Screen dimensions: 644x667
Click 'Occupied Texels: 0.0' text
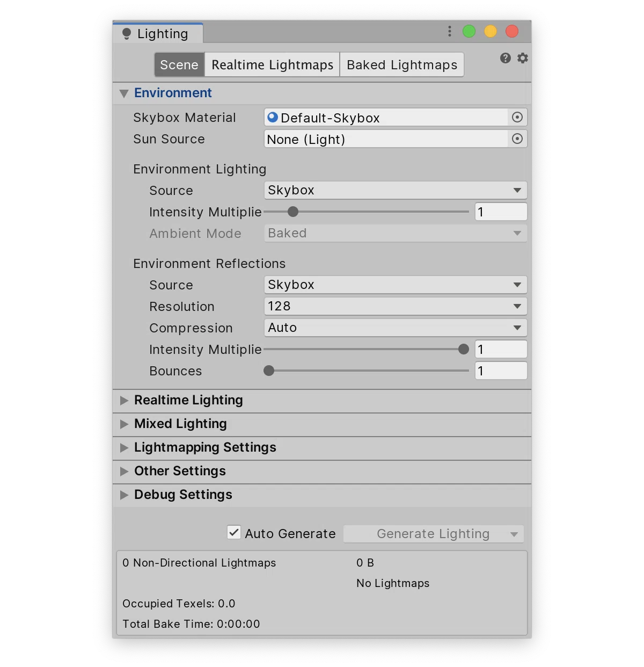click(179, 604)
